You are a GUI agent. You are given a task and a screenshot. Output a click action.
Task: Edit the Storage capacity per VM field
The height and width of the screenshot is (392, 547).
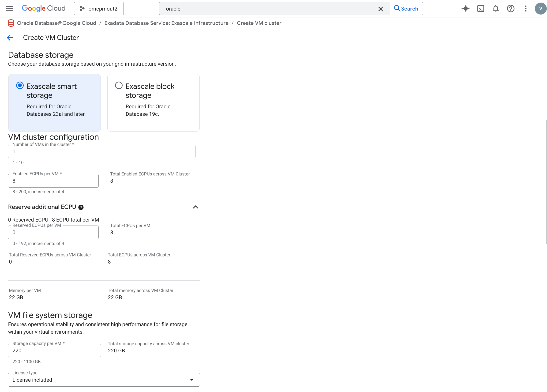coord(54,350)
